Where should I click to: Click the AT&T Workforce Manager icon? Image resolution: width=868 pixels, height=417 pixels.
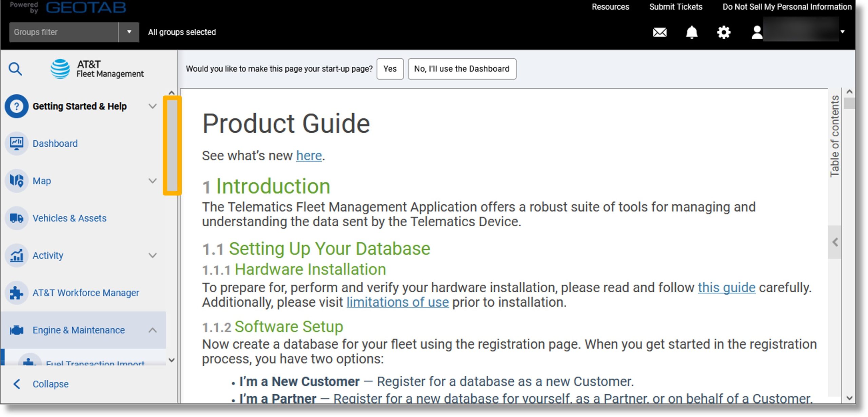pos(16,293)
